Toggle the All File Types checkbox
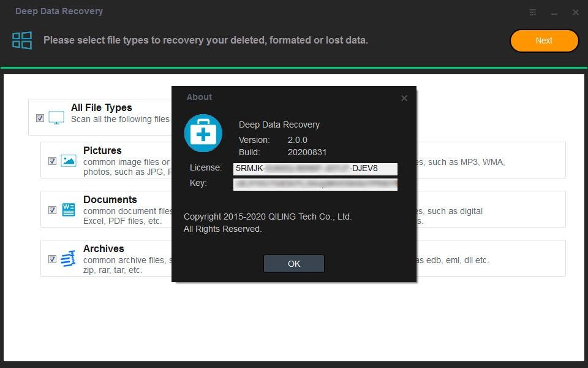Screen dimensions: 588x368 click(x=40, y=118)
